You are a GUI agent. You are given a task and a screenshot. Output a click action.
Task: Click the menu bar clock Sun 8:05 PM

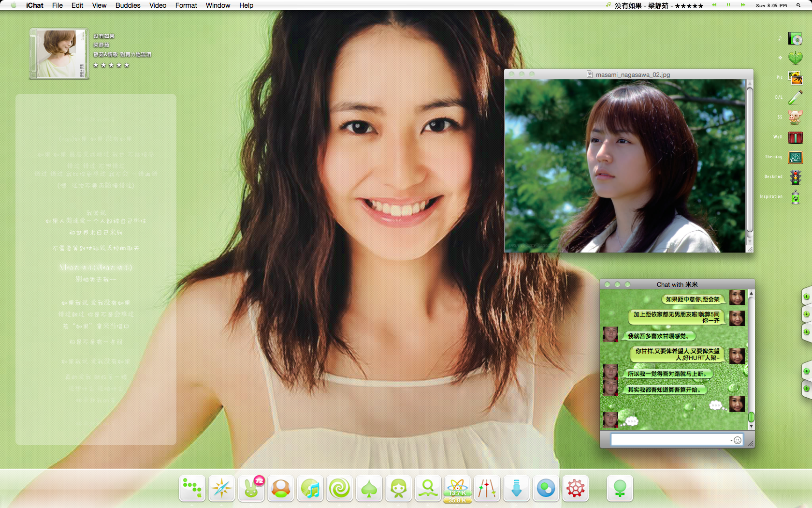[x=771, y=5]
